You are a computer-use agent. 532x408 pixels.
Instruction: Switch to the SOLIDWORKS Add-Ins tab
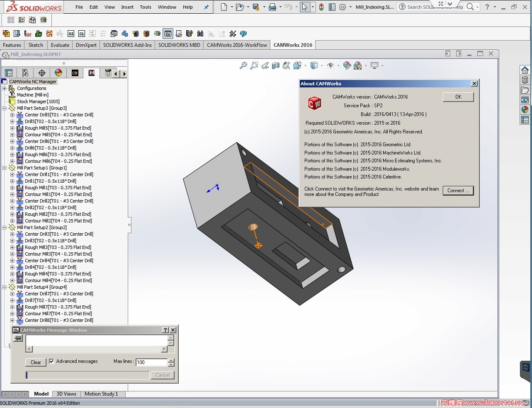[x=127, y=45]
